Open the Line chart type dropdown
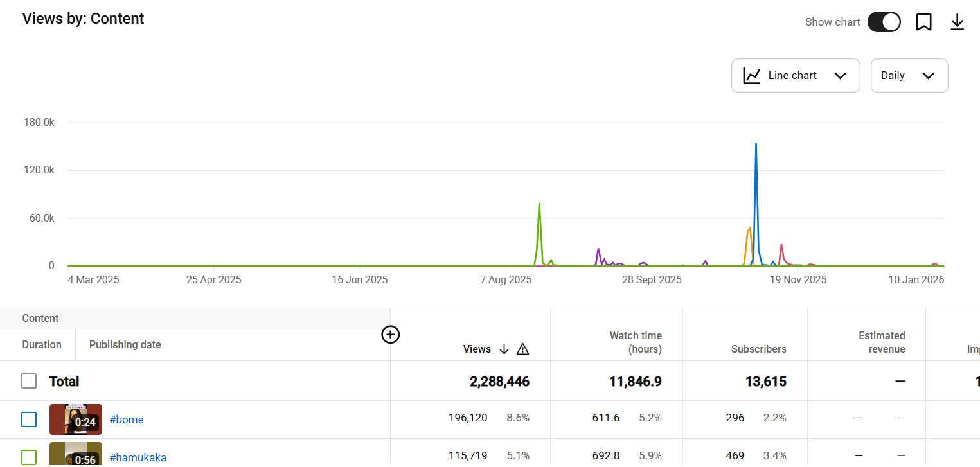Screen dimensions: 980x467 796,76
